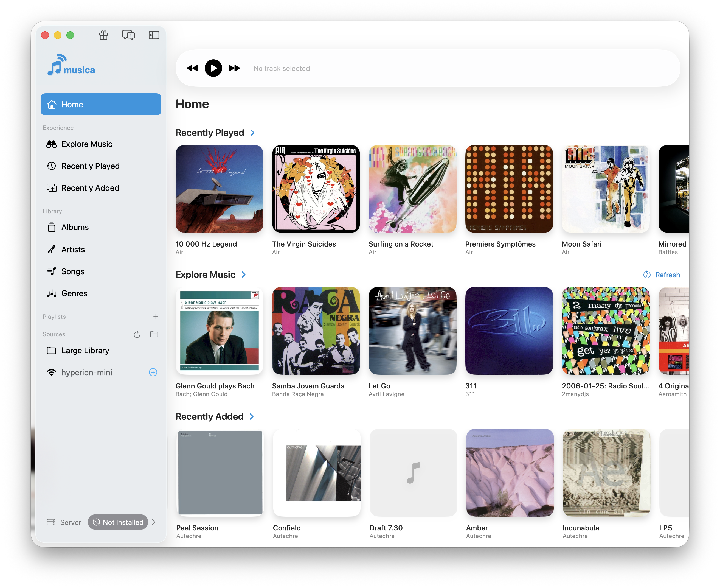Open the Amber album cover

click(x=510, y=473)
